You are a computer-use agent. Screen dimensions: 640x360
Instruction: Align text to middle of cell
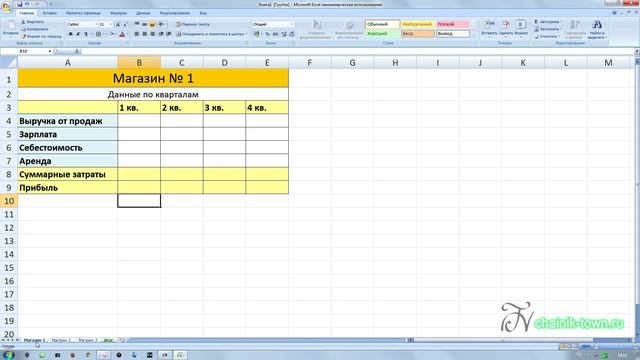coord(144,24)
